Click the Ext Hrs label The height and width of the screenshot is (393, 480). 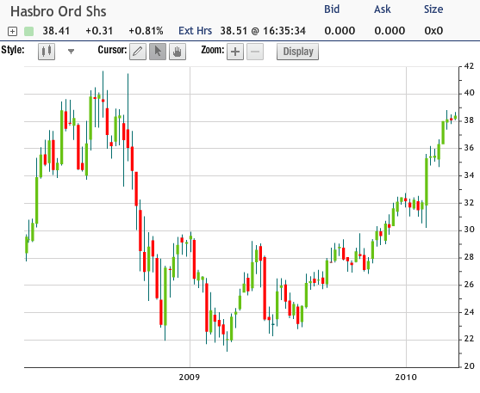[x=195, y=31]
